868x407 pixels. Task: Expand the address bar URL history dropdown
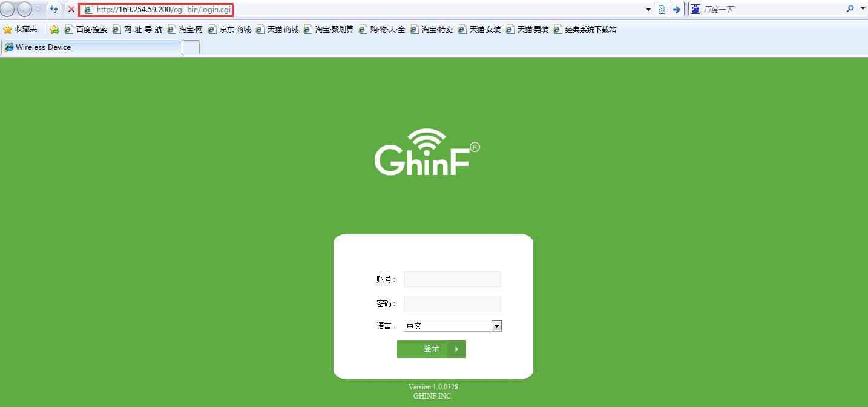coord(649,10)
